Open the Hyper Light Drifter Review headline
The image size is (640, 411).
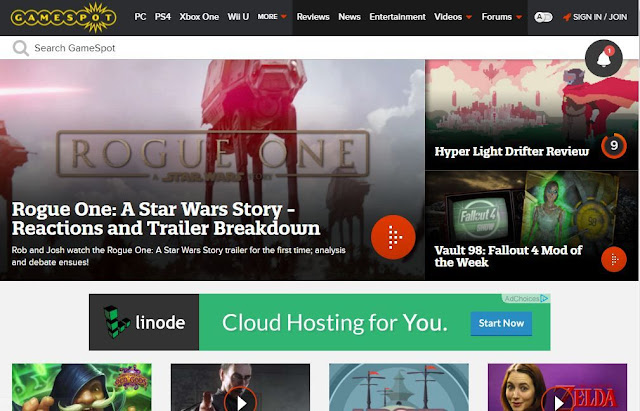coord(511,151)
